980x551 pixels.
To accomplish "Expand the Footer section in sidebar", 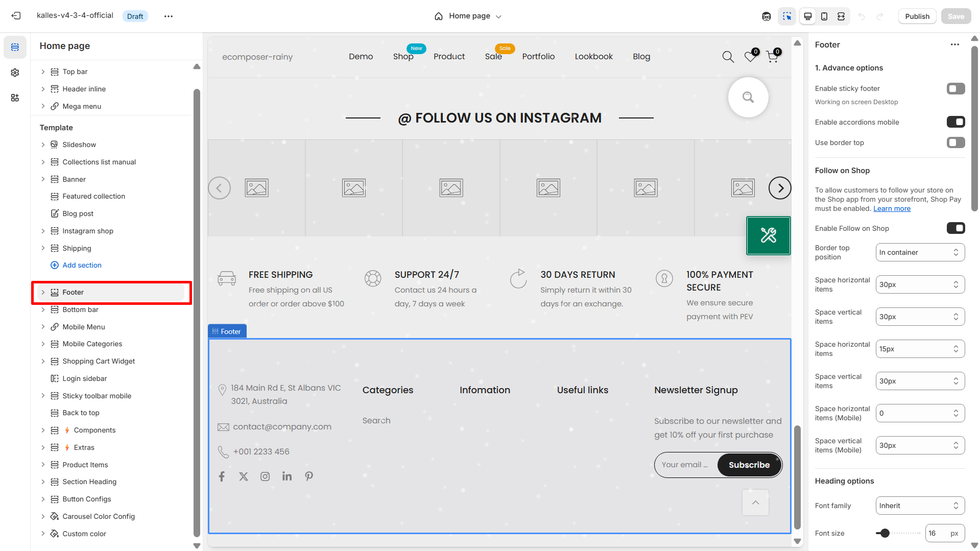I will pos(43,292).
